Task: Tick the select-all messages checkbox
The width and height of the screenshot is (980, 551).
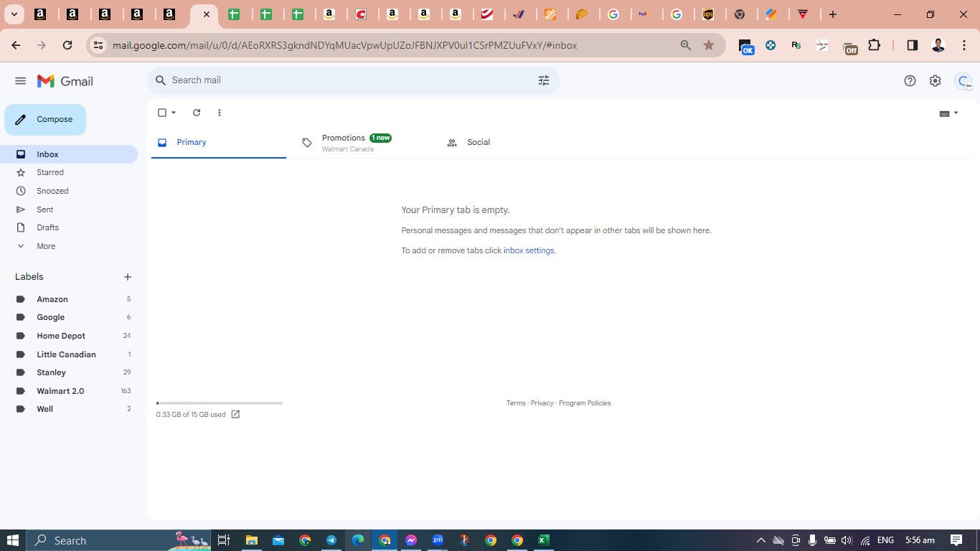Action: [x=162, y=113]
